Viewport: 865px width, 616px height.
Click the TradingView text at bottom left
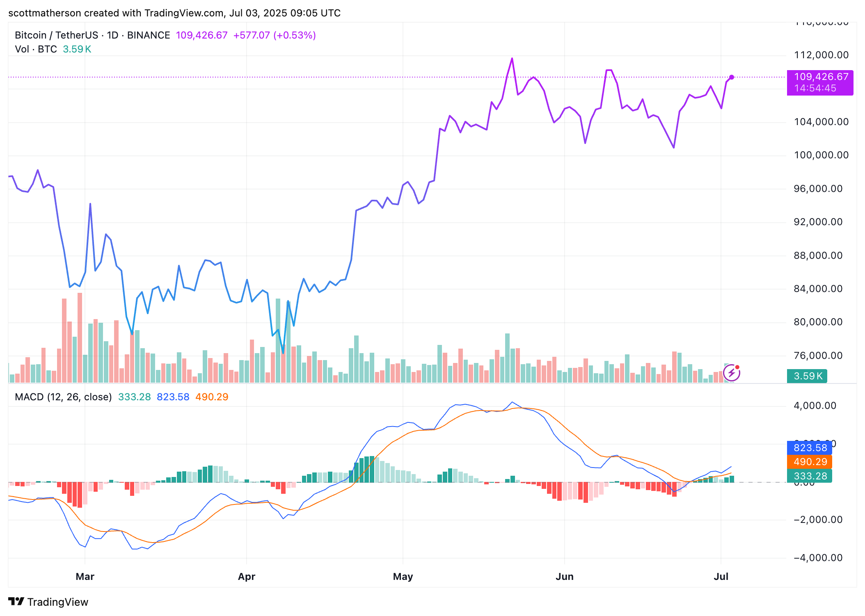click(57, 602)
